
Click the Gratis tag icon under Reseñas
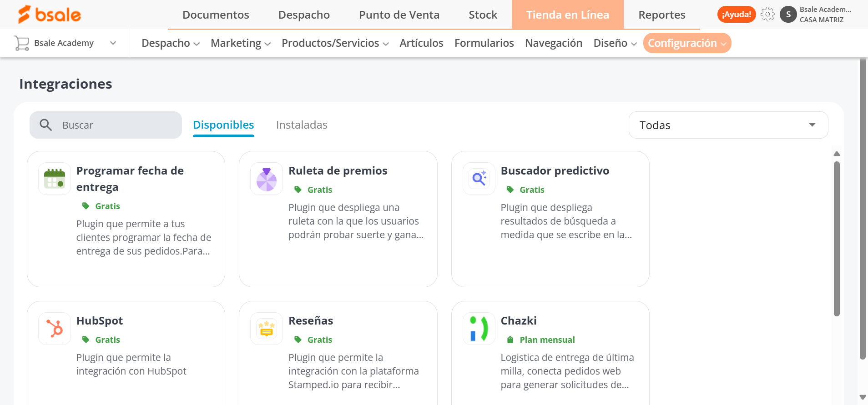(x=298, y=340)
